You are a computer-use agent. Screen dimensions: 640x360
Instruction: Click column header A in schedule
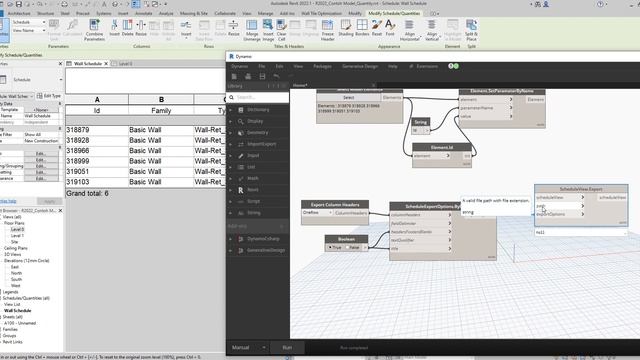point(97,100)
